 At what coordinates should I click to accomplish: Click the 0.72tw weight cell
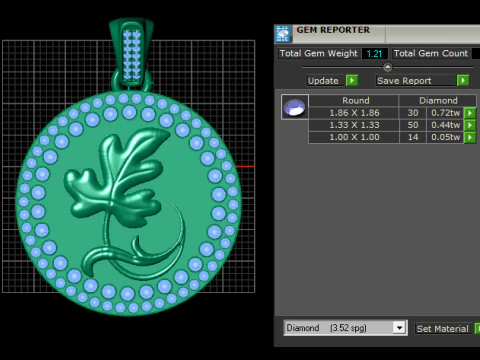(x=445, y=113)
